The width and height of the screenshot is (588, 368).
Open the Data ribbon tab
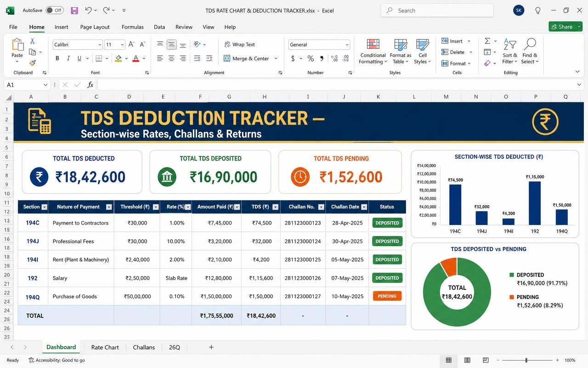159,27
